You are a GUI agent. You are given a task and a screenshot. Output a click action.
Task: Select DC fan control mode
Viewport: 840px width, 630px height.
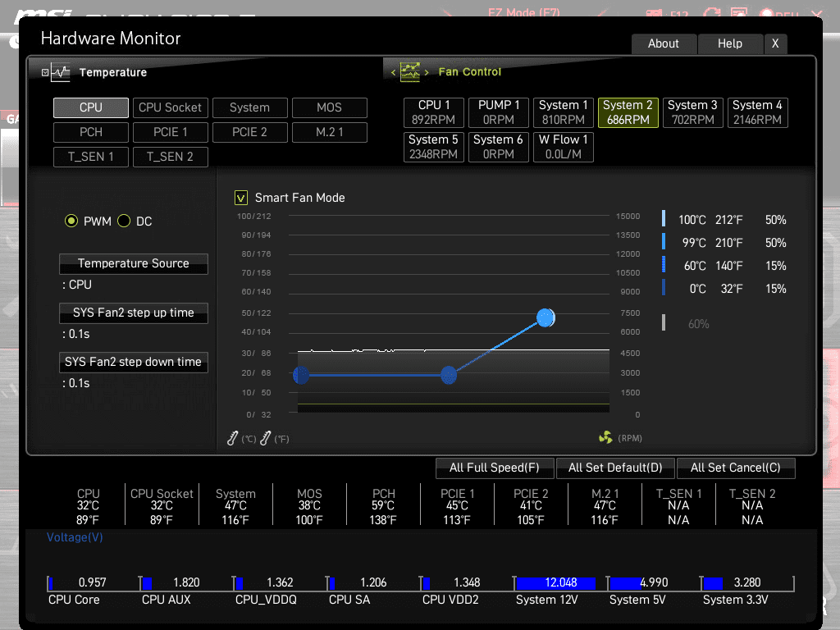tap(124, 221)
